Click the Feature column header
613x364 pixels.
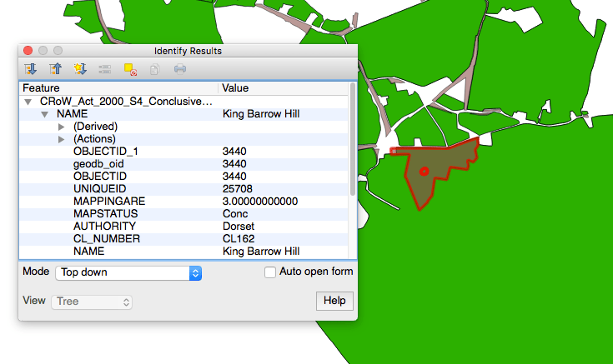pyautogui.click(x=117, y=87)
